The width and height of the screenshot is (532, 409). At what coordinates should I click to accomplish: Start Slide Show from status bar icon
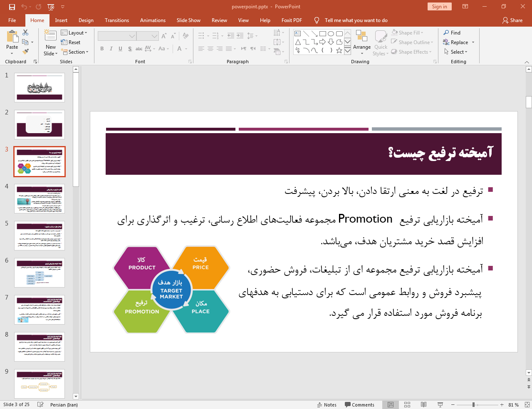point(440,405)
